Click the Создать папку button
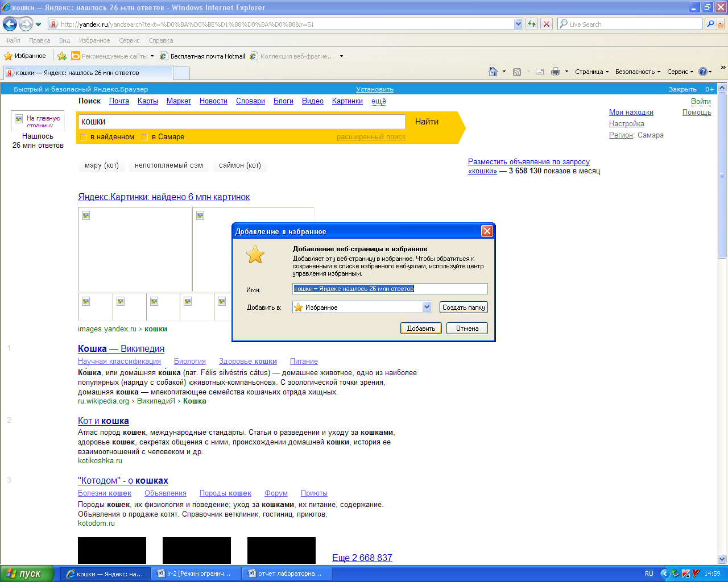This screenshot has height=582, width=728. [x=464, y=307]
